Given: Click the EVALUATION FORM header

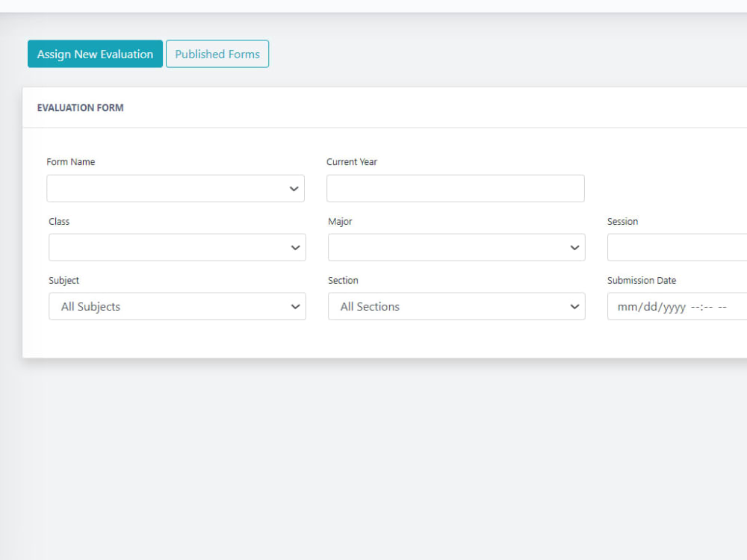Looking at the screenshot, I should [81, 108].
